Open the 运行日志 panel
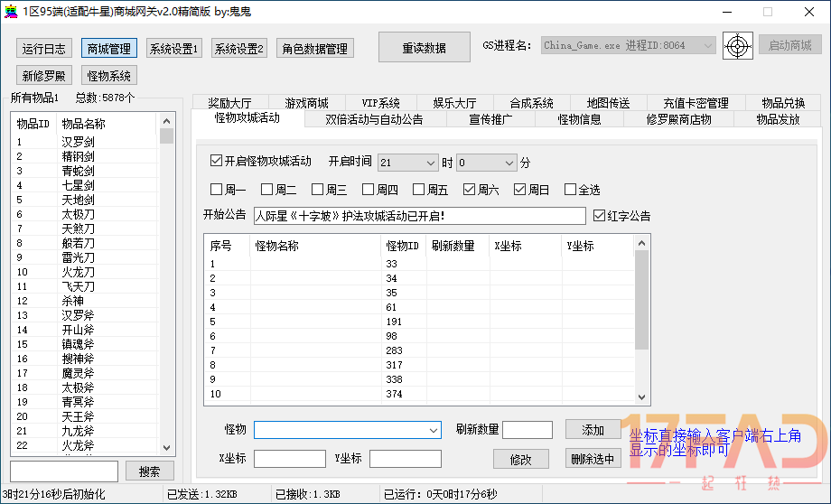This screenshot has height=504, width=831. pos(44,48)
